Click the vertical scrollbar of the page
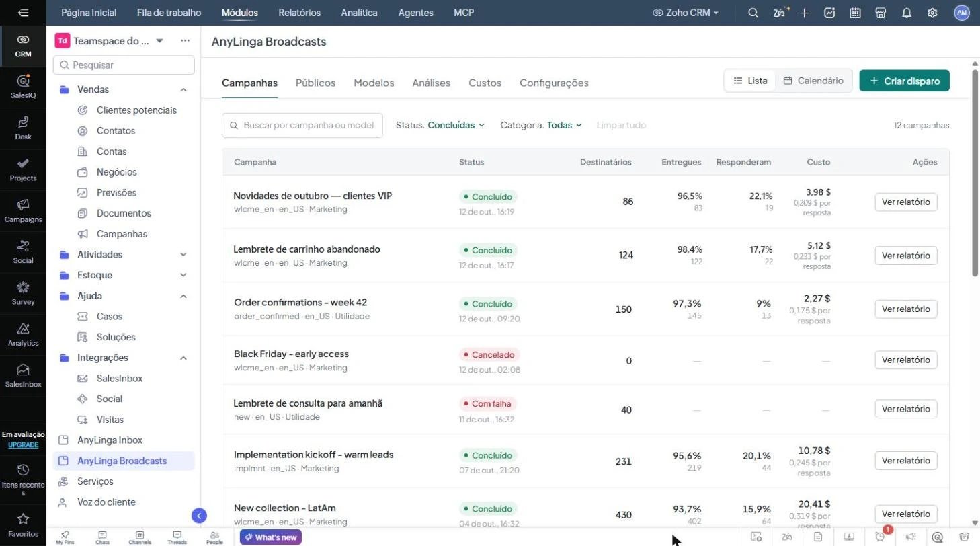980x546 pixels. pos(975,171)
